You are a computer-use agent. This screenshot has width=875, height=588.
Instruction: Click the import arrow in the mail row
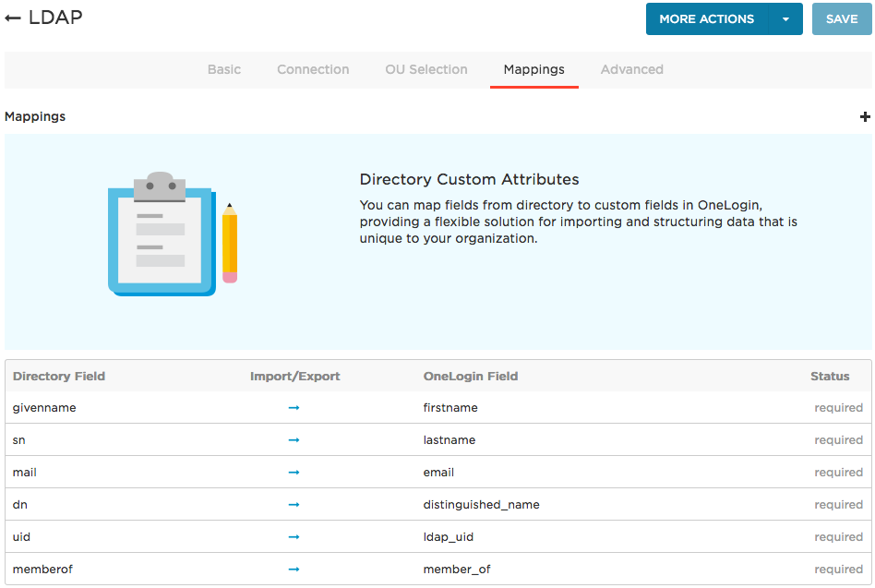click(294, 473)
